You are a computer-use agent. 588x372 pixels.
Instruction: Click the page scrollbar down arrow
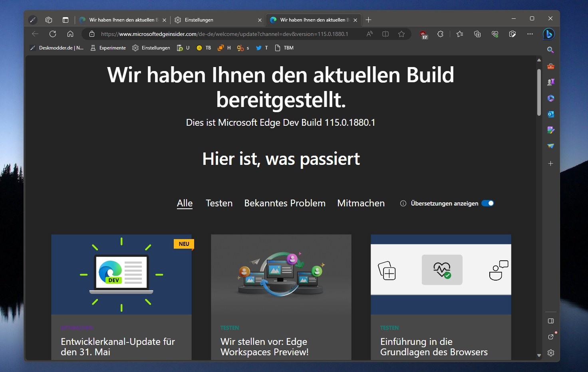pyautogui.click(x=539, y=355)
